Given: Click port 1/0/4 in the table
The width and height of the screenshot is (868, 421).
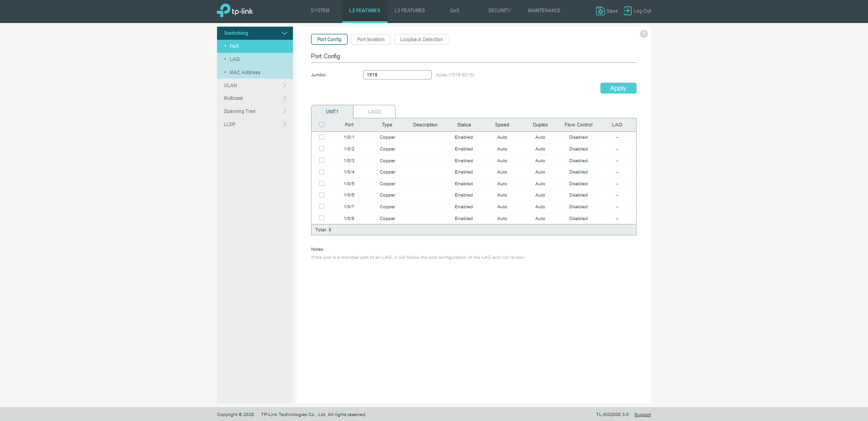Looking at the screenshot, I should [349, 172].
